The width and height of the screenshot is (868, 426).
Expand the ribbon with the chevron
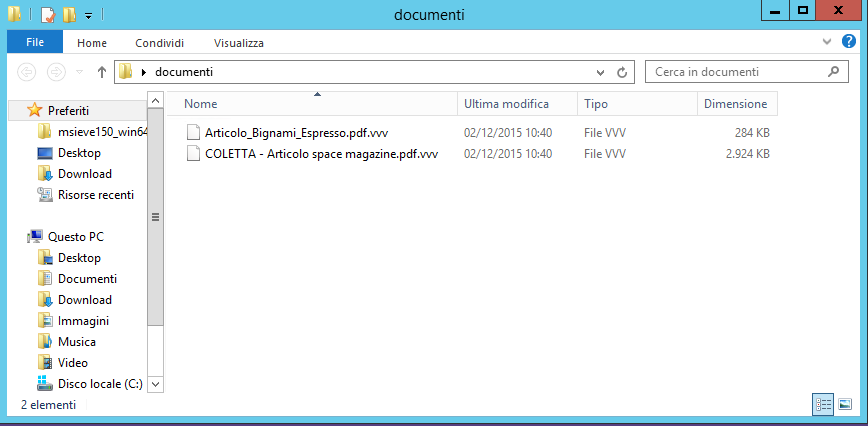click(x=827, y=41)
